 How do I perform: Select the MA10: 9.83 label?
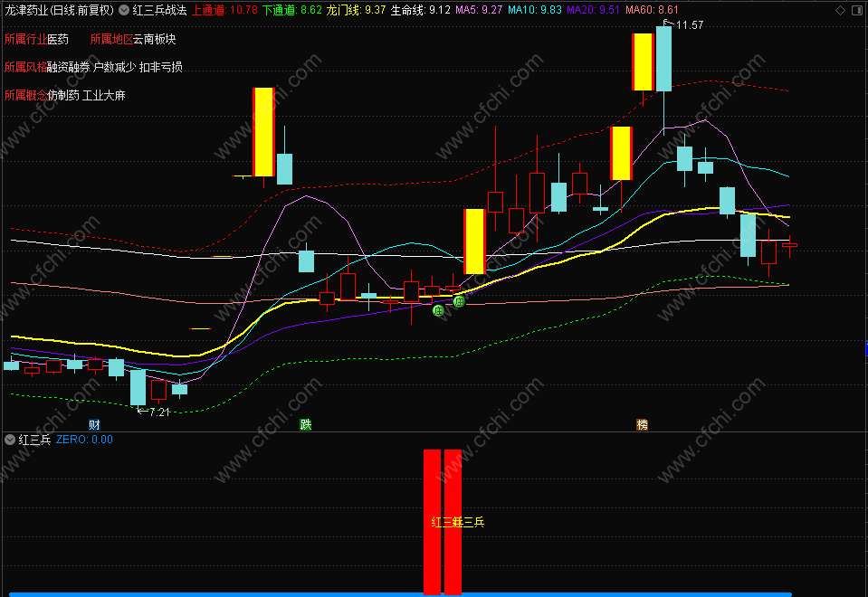(x=535, y=10)
